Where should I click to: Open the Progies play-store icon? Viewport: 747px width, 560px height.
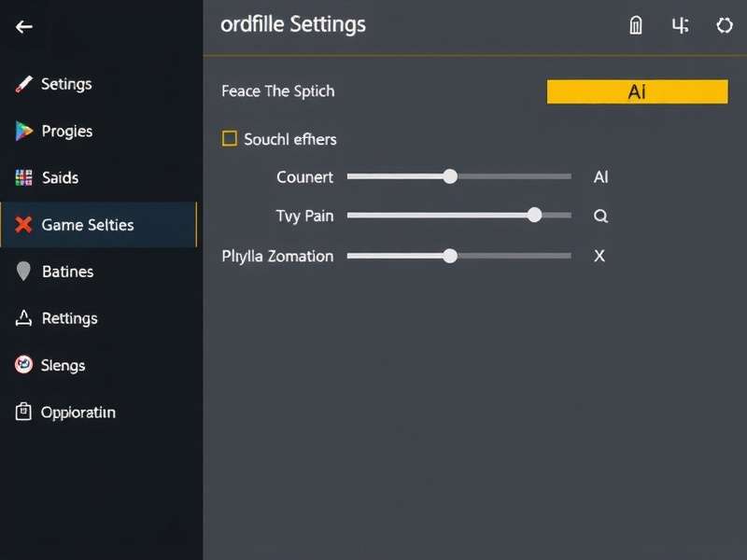pos(23,131)
